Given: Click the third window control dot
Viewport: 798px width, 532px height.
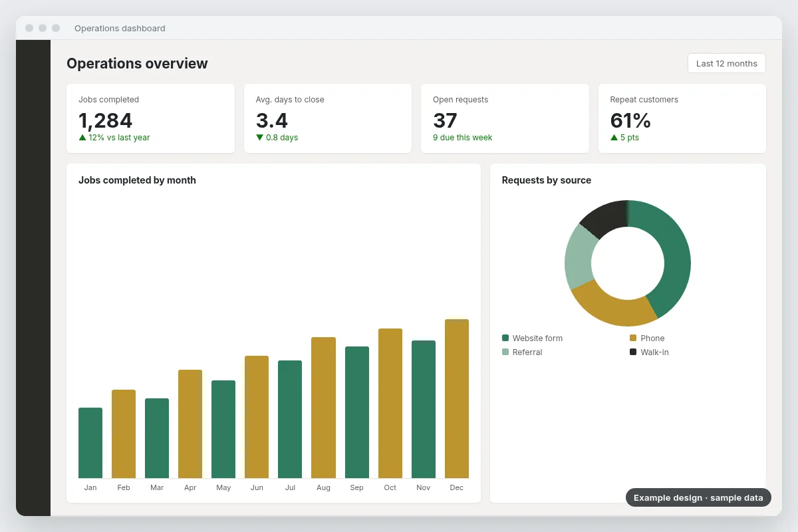Looking at the screenshot, I should [56, 28].
